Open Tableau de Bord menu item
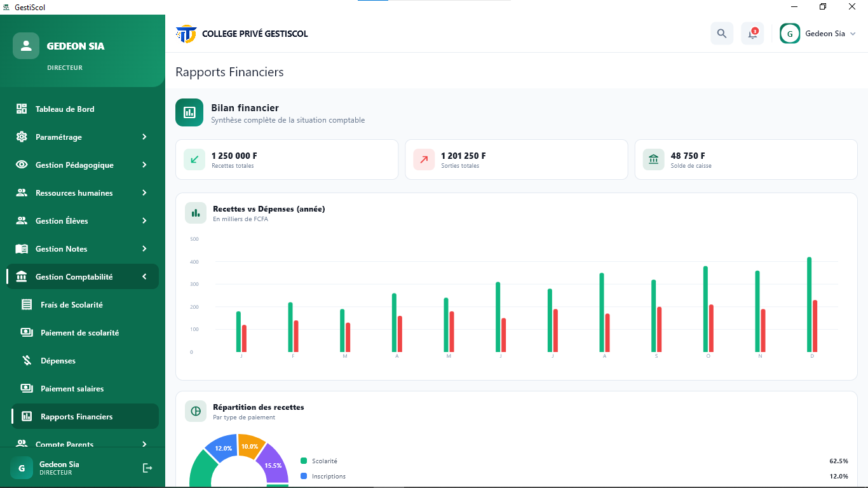Screen dimensions: 868x488 [83, 109]
